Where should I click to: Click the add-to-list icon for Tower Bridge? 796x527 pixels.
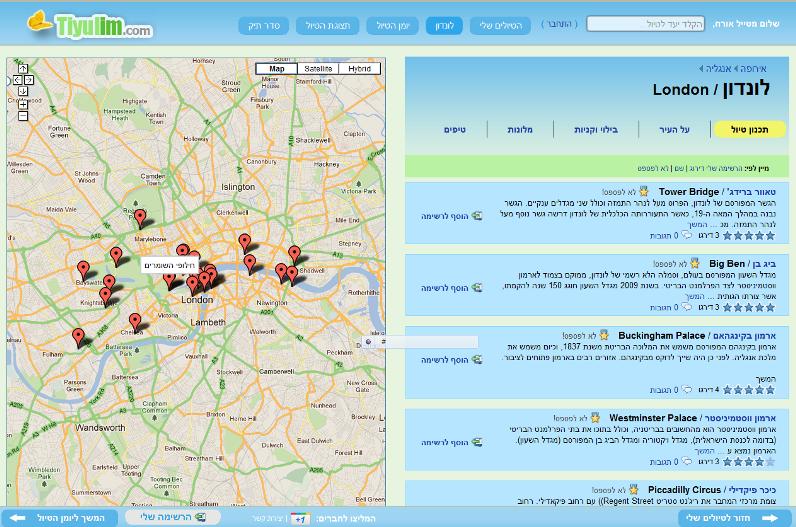pyautogui.click(x=477, y=216)
